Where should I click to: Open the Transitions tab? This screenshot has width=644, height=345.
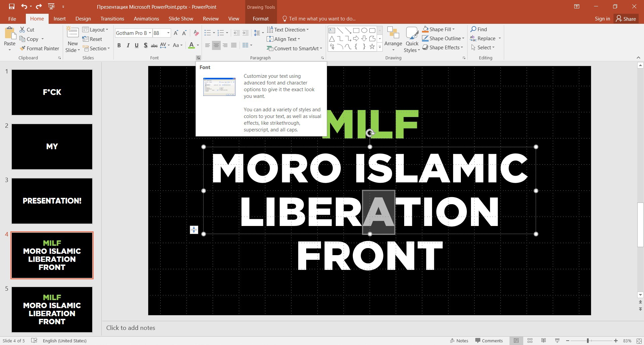[x=112, y=19]
